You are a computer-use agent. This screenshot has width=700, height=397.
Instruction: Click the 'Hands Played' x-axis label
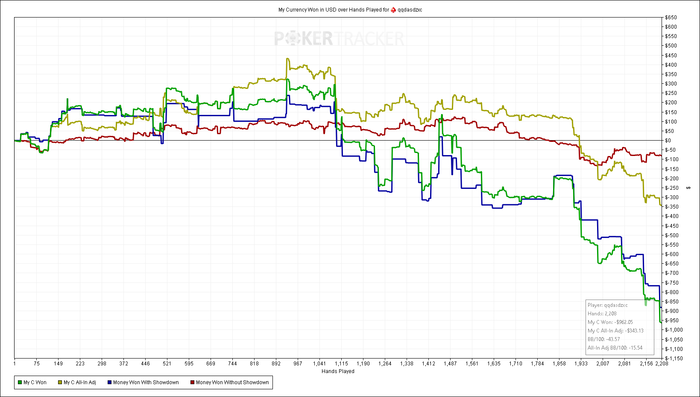(x=338, y=372)
